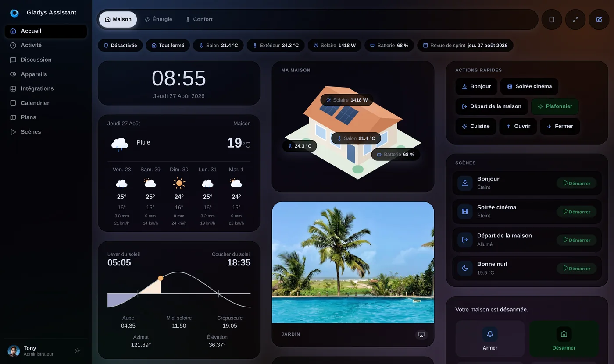The height and width of the screenshot is (364, 614).
Task: Open the Accueil sidebar item
Action: point(46,31)
